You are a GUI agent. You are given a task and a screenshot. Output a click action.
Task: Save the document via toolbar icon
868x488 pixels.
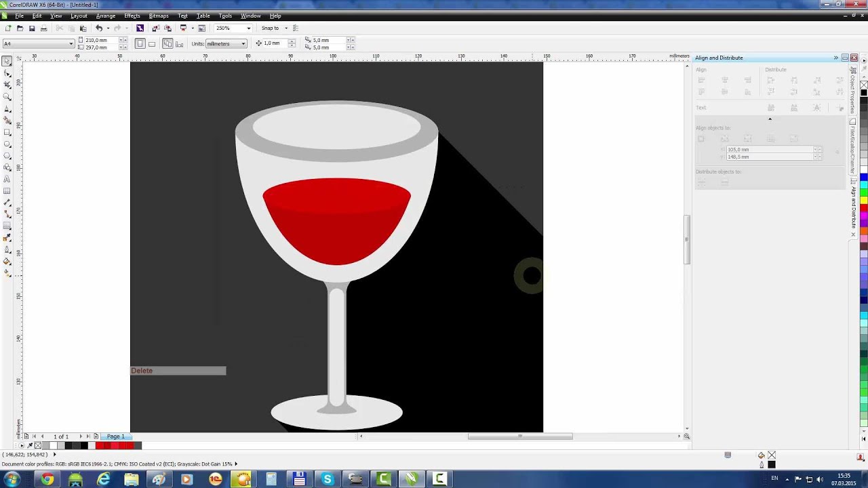(31, 28)
